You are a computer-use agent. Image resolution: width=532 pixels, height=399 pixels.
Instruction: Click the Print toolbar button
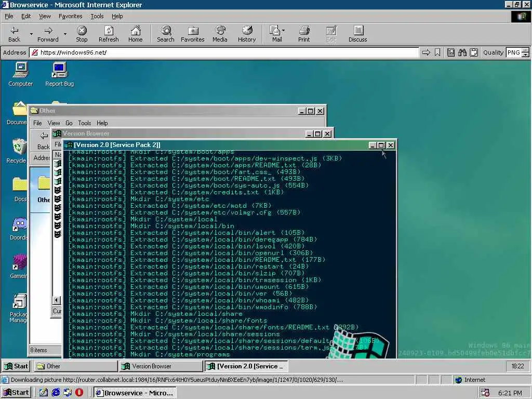click(x=304, y=34)
